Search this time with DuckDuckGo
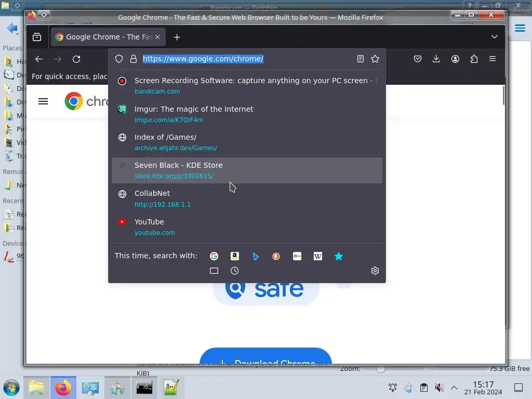Screen dimensions: 532x399 [x=276, y=256]
